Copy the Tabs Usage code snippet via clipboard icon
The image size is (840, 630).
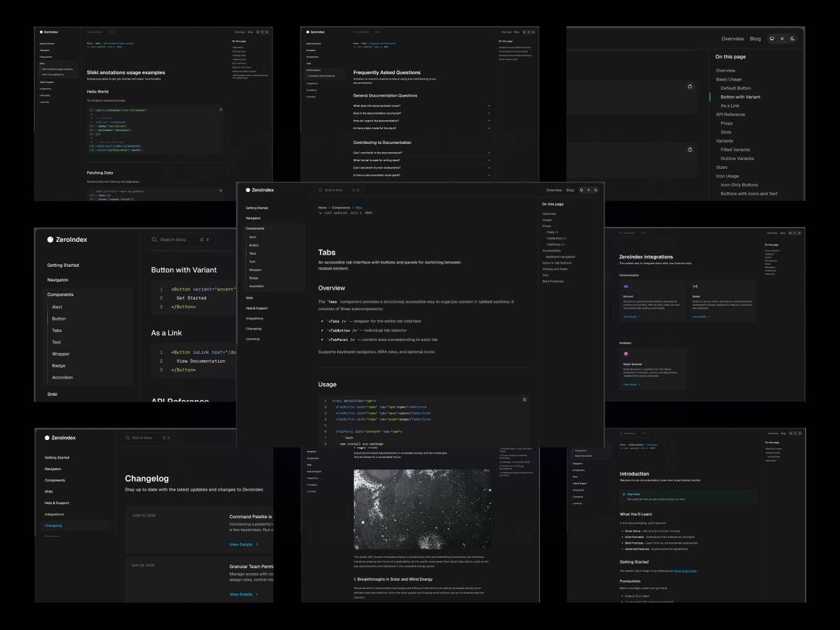click(525, 399)
